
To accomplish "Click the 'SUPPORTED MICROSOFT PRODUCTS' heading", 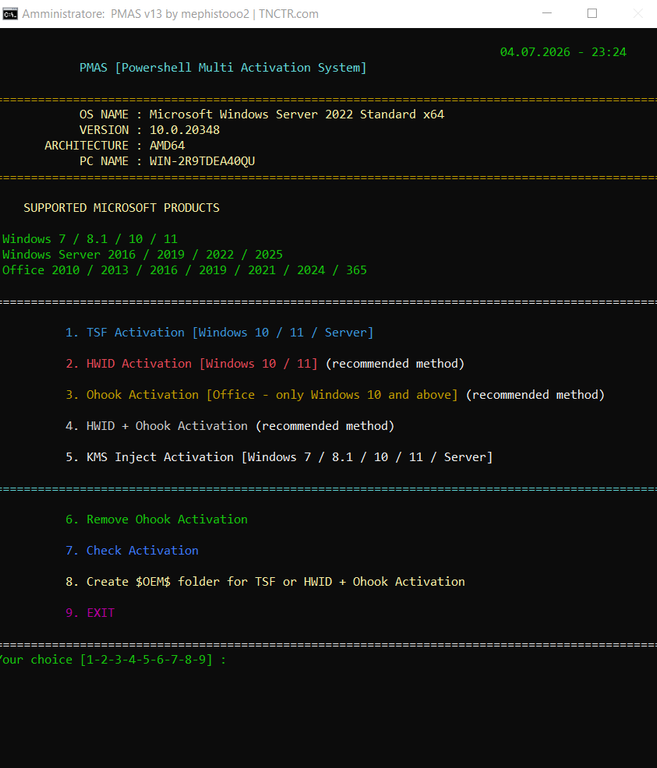I will coord(122,208).
